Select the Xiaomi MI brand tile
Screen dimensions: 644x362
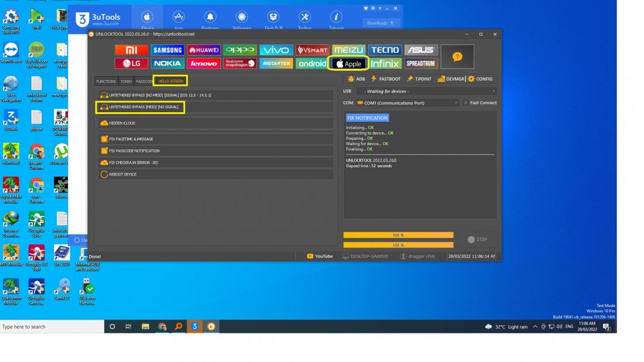pyautogui.click(x=131, y=50)
